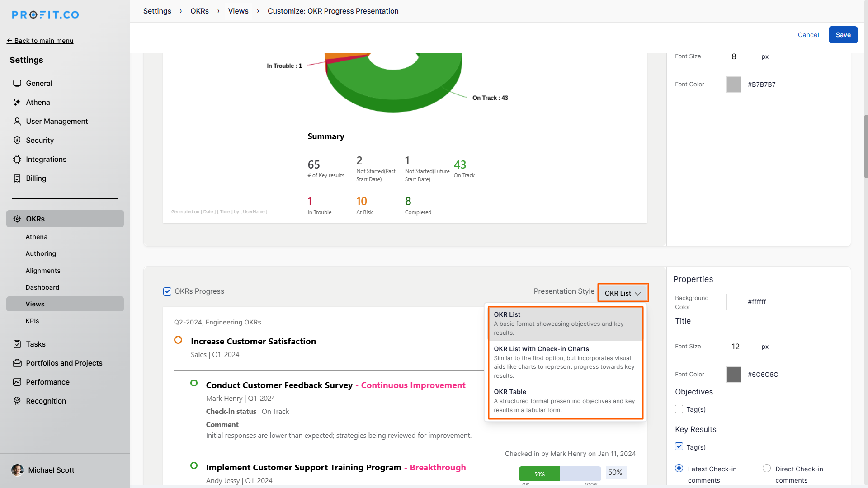Open the Presentation Style OKR List dropdown
This screenshot has width=868, height=488.
[x=623, y=293]
